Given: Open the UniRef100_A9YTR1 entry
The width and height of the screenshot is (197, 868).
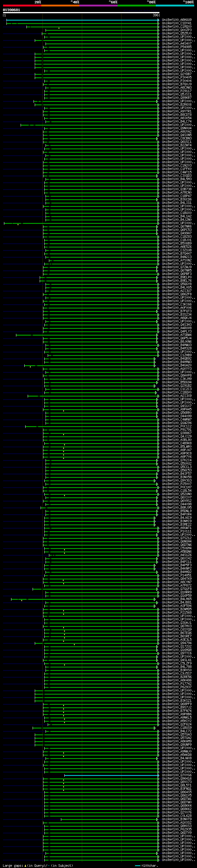Looking at the screenshot, I should point(177,111).
